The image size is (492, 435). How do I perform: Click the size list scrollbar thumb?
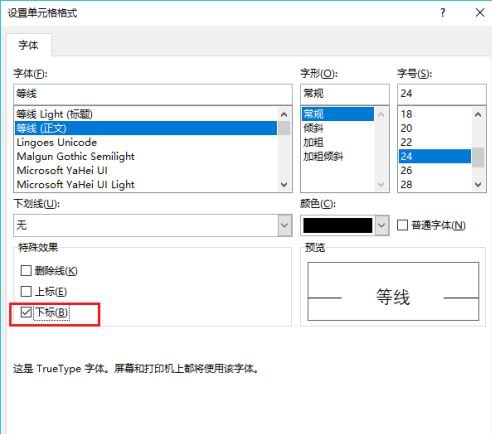(x=478, y=157)
